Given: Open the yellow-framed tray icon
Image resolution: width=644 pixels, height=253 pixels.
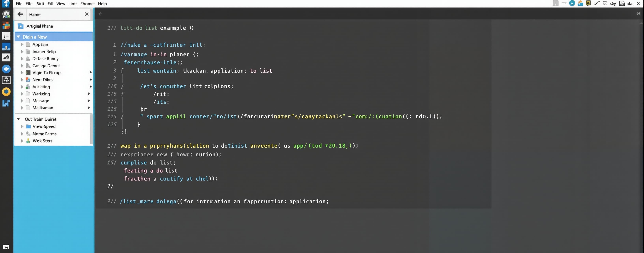Looking at the screenshot, I should click(x=588, y=3).
